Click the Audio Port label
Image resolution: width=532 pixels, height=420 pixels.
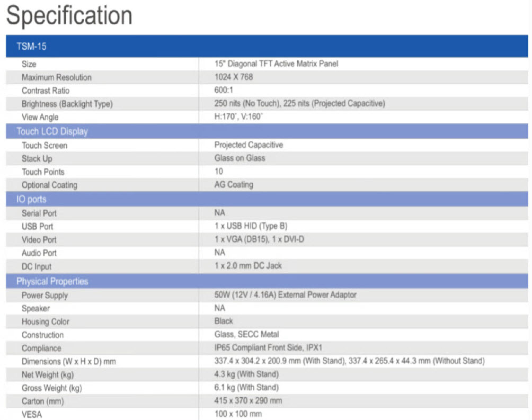coord(39,253)
